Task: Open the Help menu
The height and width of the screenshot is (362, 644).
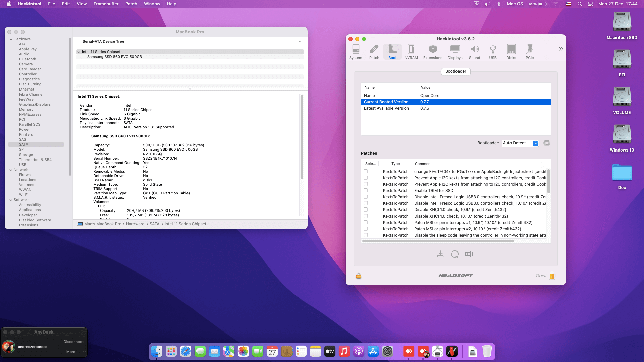Action: coord(172,4)
